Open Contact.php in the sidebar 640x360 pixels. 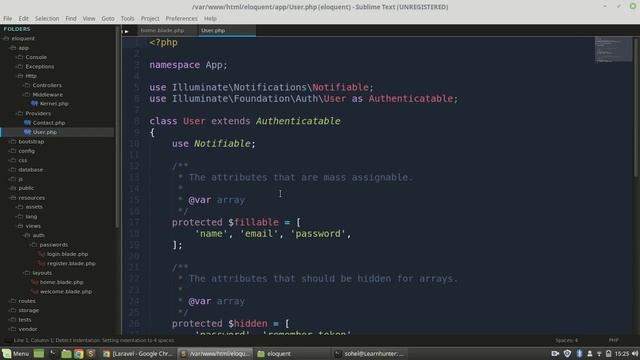click(49, 122)
